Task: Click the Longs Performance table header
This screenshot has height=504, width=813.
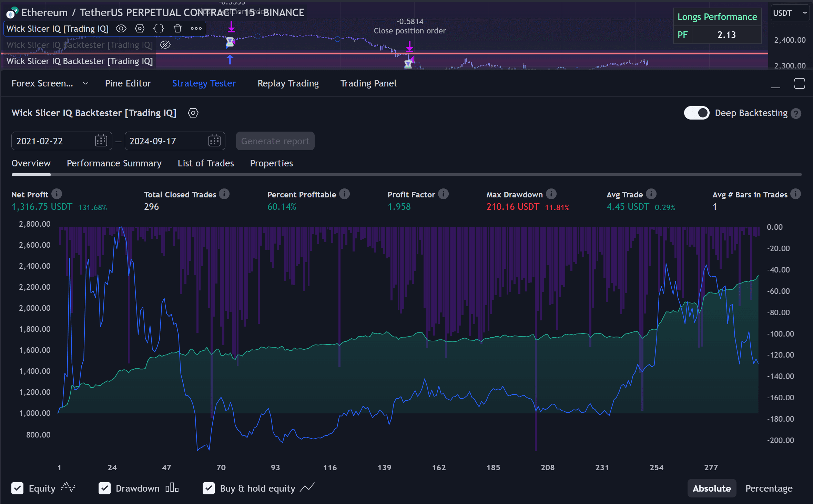Action: (717, 17)
